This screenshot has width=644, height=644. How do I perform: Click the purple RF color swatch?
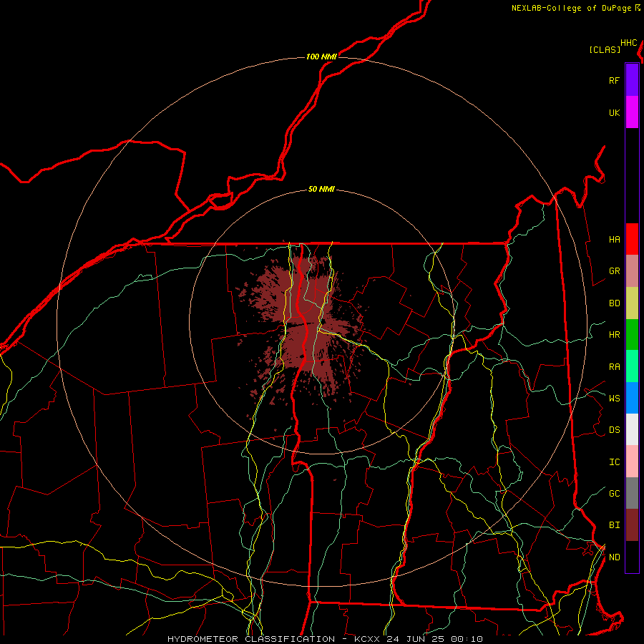632,80
